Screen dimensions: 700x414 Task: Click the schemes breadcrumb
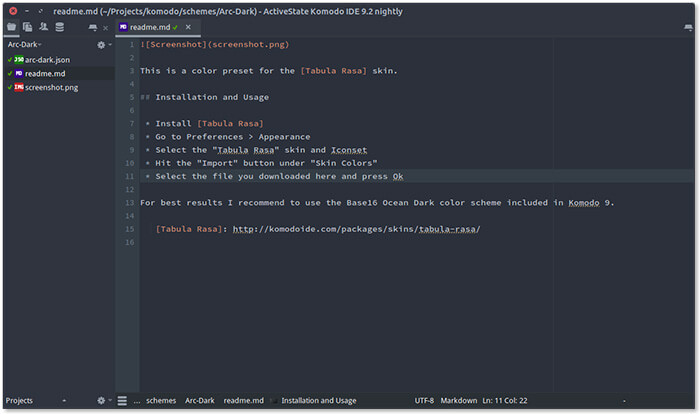(x=161, y=401)
